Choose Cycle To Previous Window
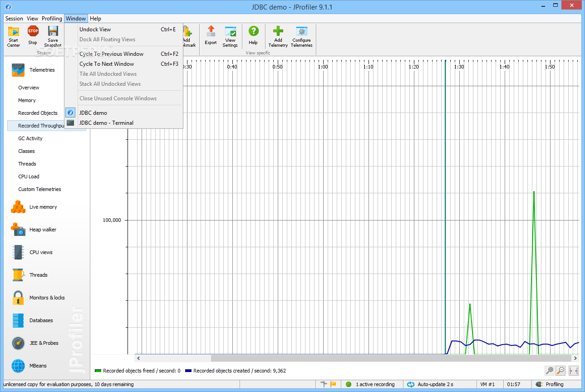Image resolution: width=585 pixels, height=392 pixels. 123,54
